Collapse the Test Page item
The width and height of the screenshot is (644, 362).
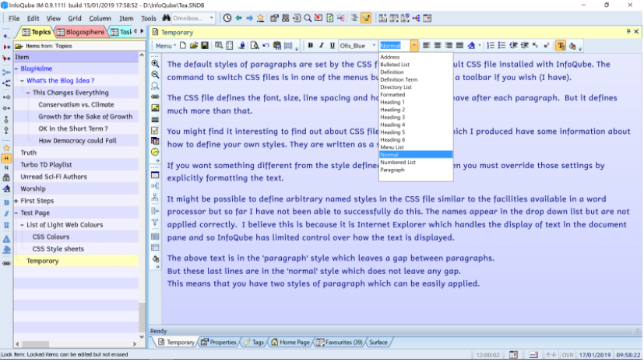coord(16,213)
